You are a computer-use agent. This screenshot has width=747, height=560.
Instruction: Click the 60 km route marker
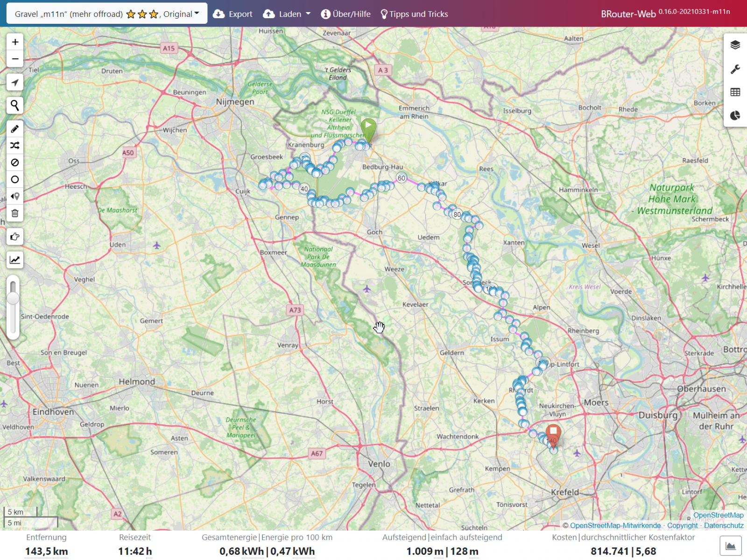coord(402,178)
